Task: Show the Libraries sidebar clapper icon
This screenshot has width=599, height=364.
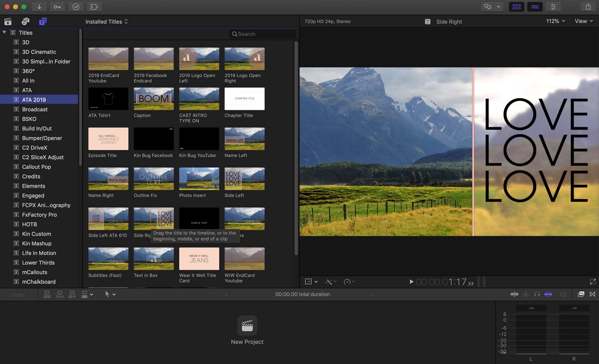Action: point(8,22)
